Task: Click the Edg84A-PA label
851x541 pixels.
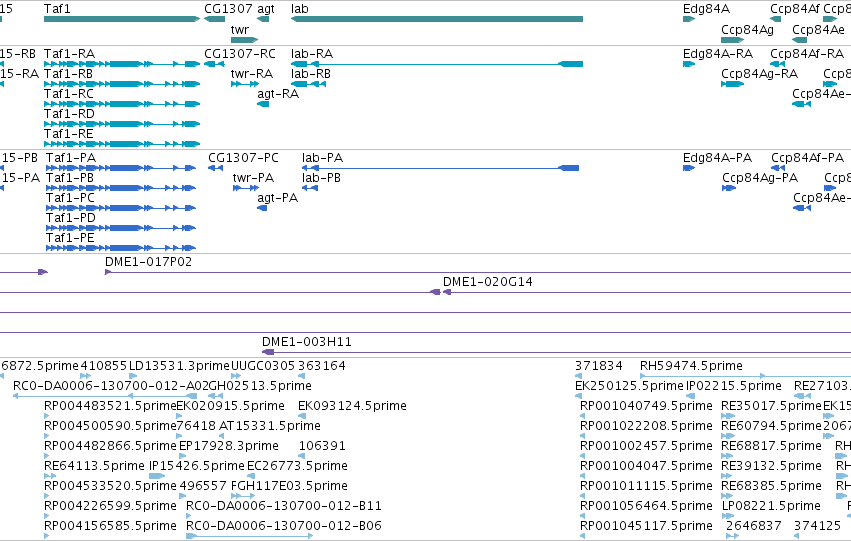Action: pyautogui.click(x=717, y=158)
